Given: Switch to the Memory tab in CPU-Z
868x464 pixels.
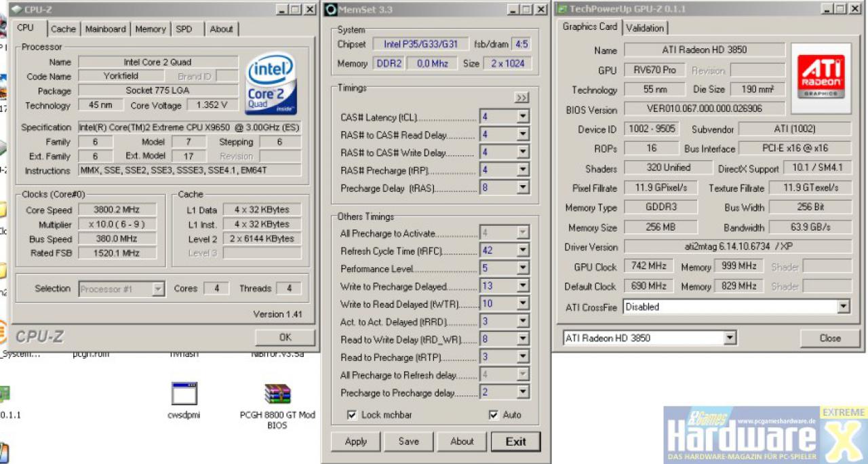Looking at the screenshot, I should click(151, 29).
